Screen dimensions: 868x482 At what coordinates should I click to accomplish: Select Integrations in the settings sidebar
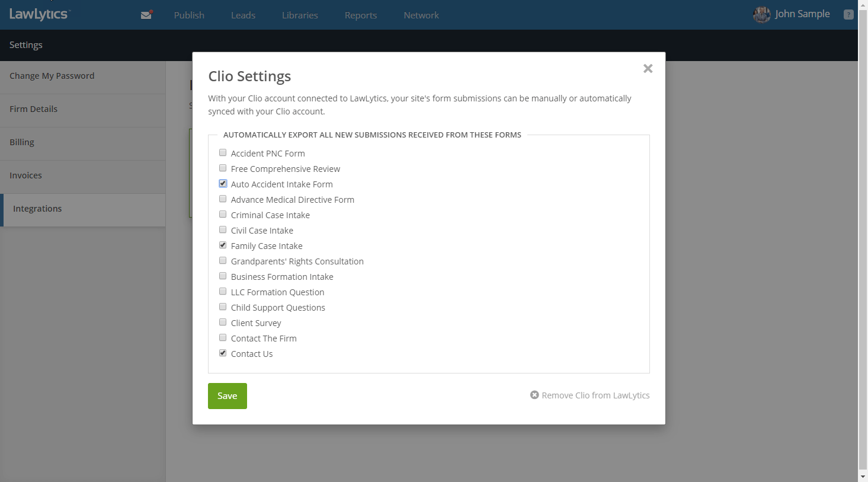pos(37,209)
